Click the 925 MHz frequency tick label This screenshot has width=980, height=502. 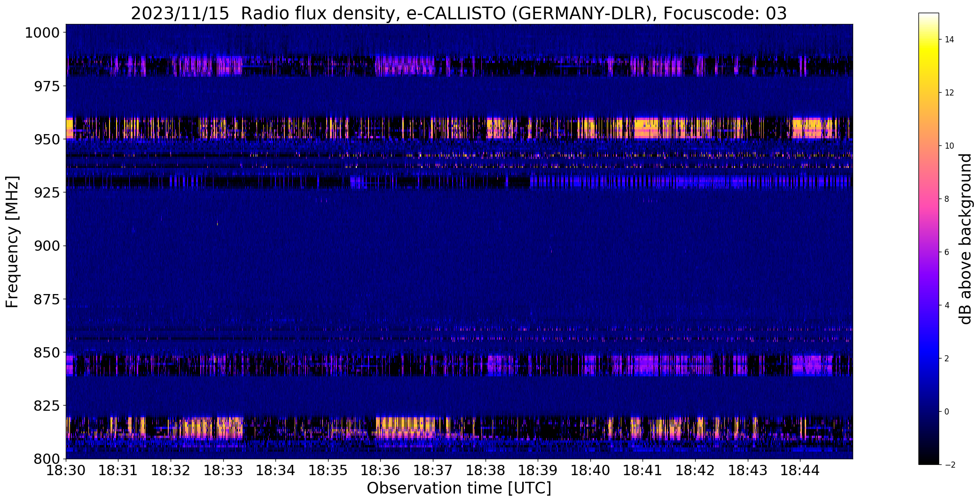click(x=47, y=192)
